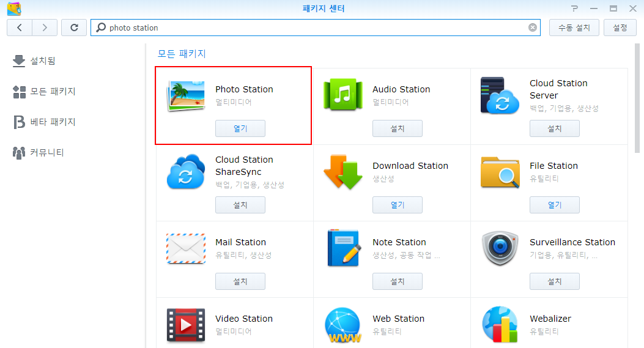Click the Webalizer title text
The image size is (644, 348).
click(550, 319)
